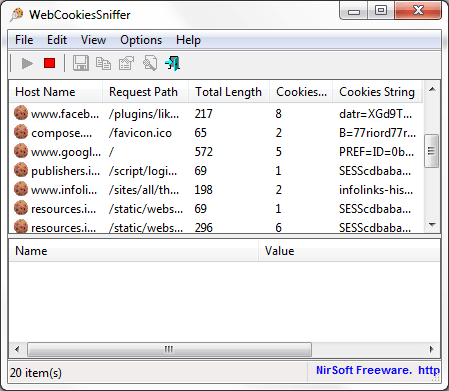Open the NirSoft Freeware link

pyautogui.click(x=378, y=370)
